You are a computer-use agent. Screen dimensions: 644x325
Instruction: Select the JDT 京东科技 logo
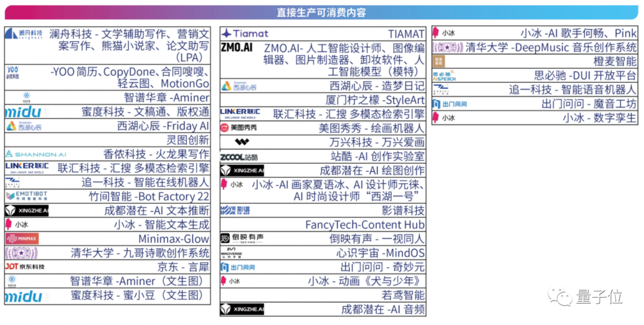click(x=24, y=267)
